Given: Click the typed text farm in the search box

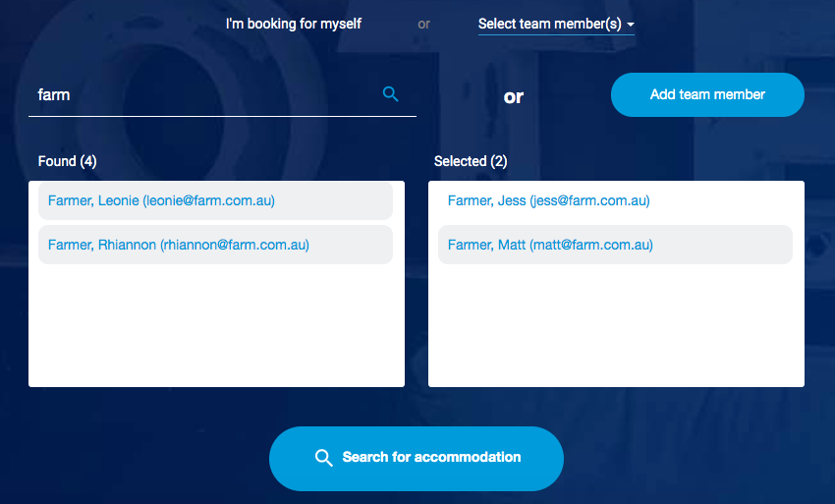Looking at the screenshot, I should click(54, 95).
